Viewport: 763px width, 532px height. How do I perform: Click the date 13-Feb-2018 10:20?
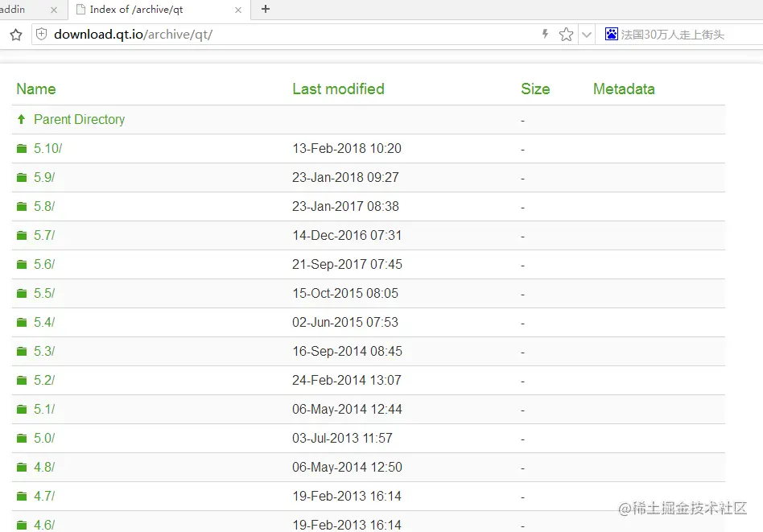(347, 148)
